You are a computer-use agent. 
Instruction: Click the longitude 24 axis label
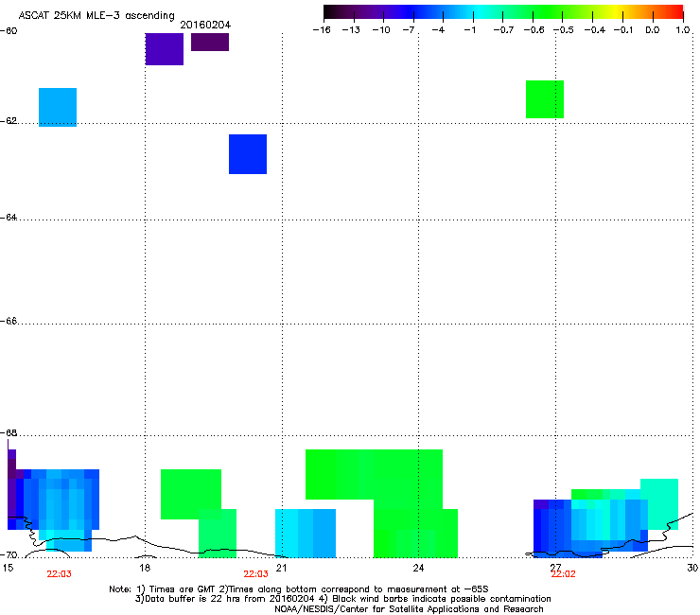[418, 568]
